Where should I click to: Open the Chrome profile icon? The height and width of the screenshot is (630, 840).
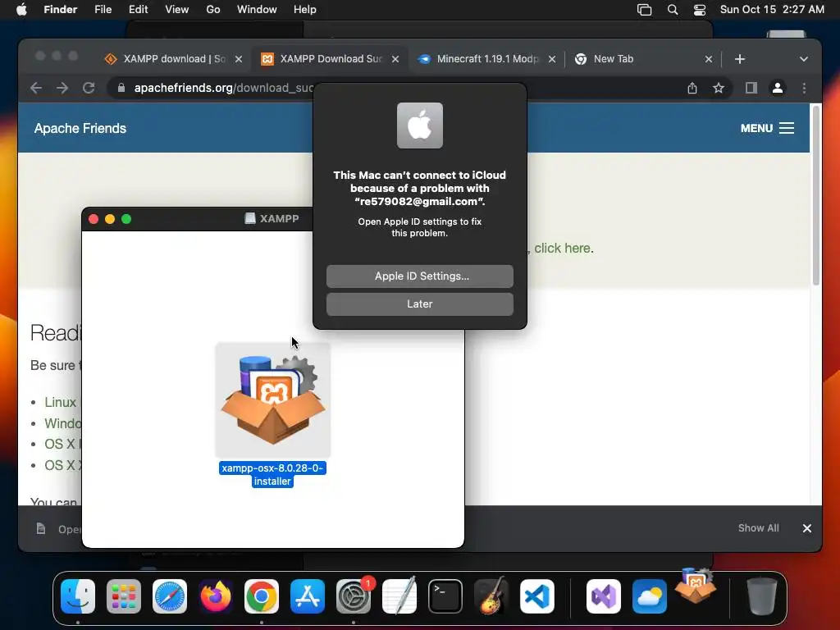coord(778,88)
